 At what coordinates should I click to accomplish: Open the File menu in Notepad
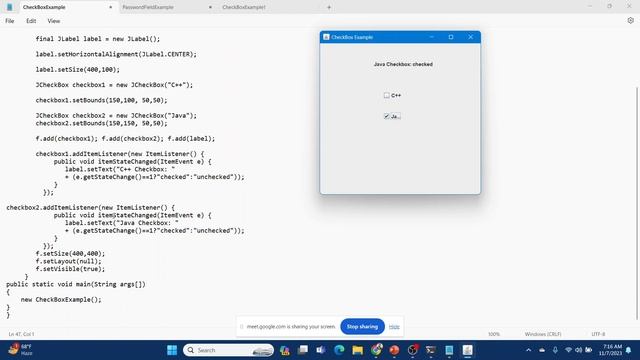click(x=10, y=21)
